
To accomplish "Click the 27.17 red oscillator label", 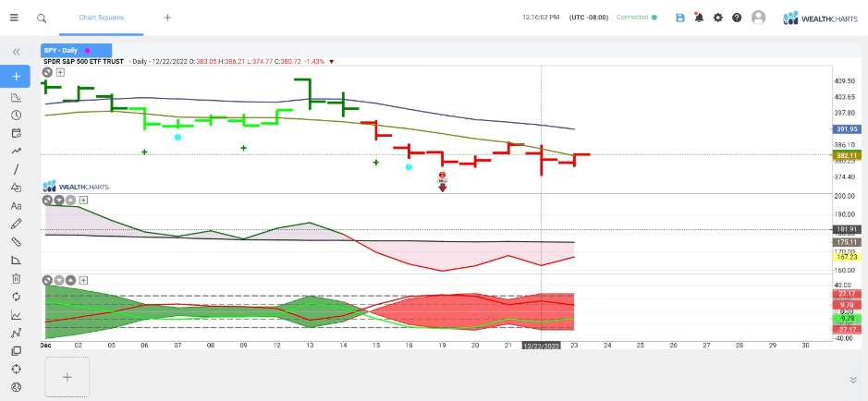I will pos(848,294).
